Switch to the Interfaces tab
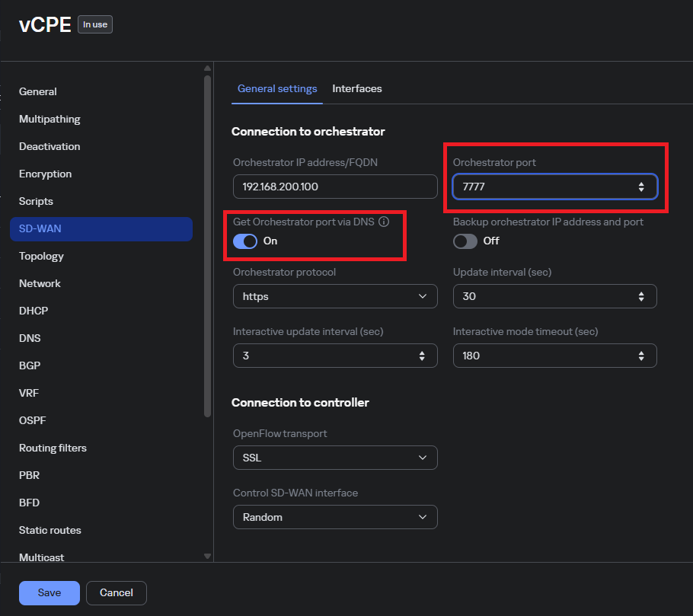 pos(357,89)
